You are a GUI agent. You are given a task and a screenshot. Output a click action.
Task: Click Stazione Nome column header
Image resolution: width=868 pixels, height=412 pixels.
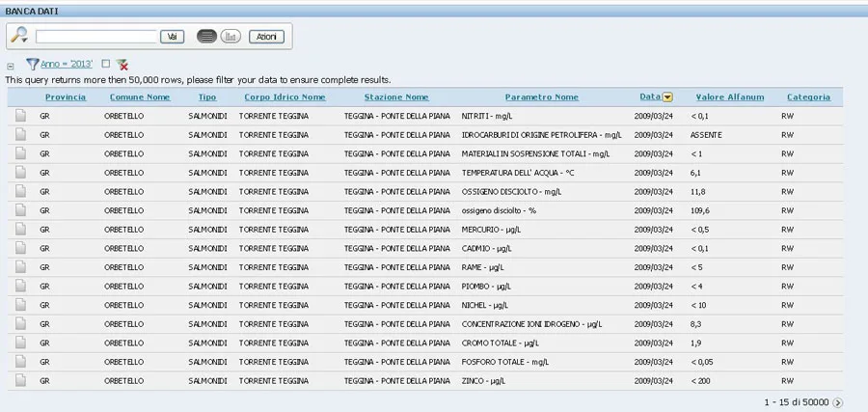pyautogui.click(x=396, y=96)
